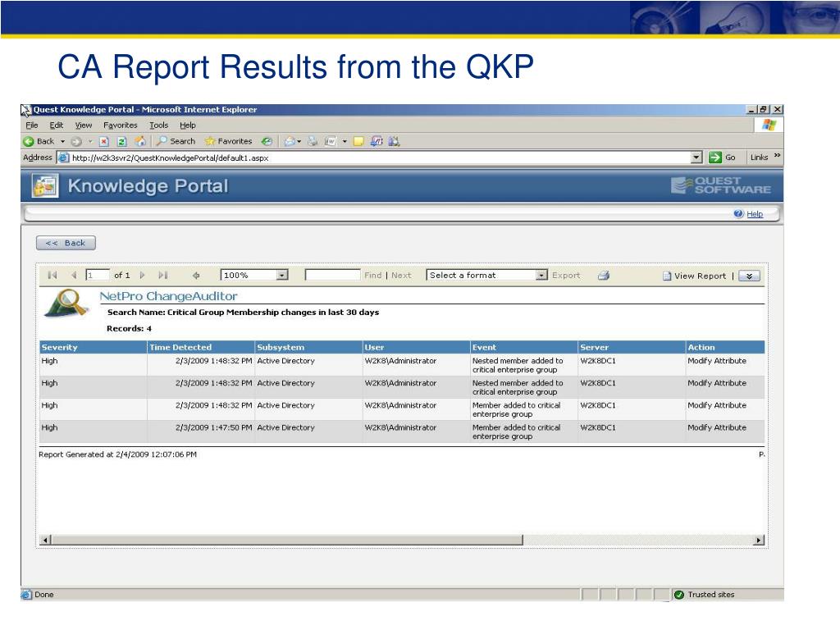Screen dimensions: 840x630
Task: Click the Severity column header
Action: pyautogui.click(x=94, y=347)
